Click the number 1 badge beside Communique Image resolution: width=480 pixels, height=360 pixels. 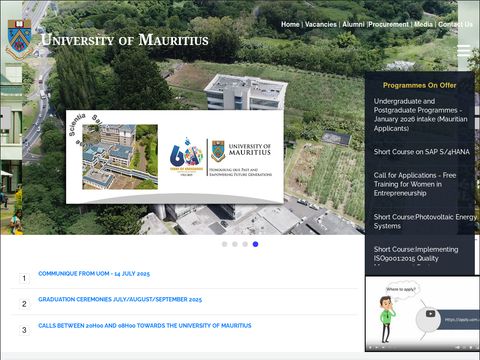(24, 278)
